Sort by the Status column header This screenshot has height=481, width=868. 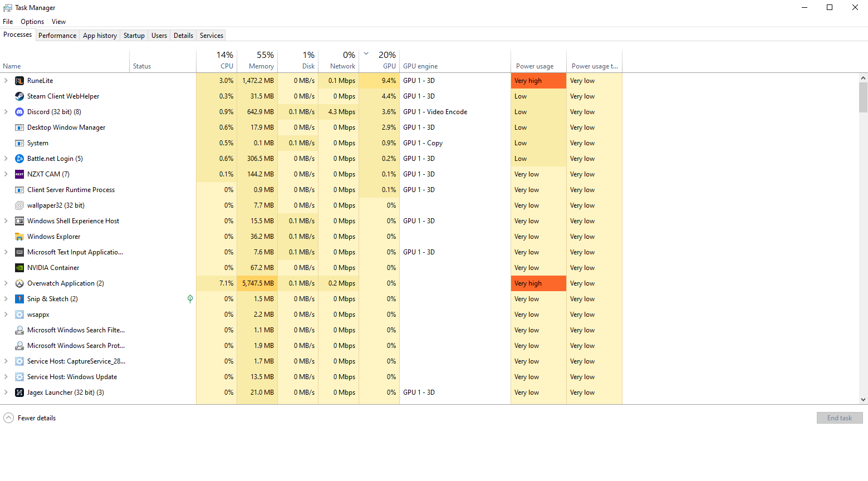163,61
